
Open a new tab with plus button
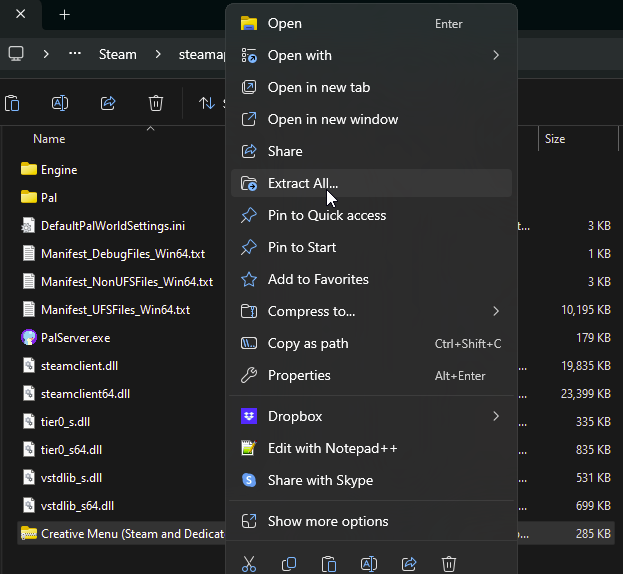[x=65, y=15]
